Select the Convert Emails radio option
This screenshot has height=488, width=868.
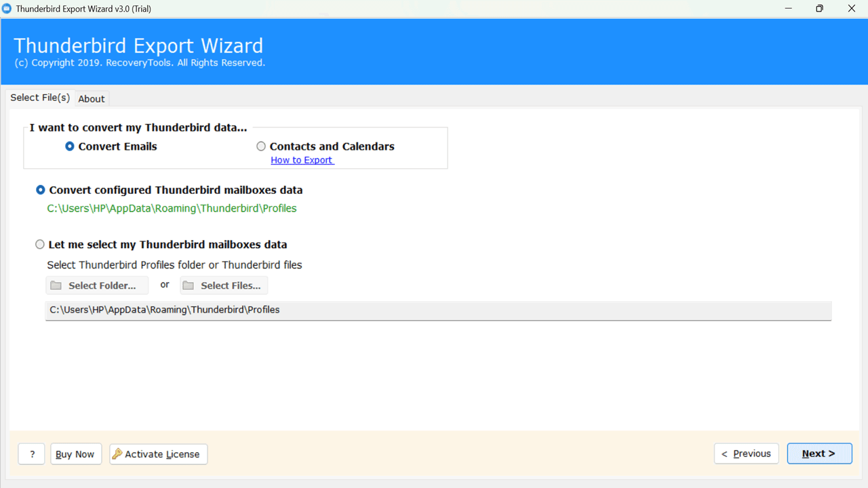coord(111,146)
